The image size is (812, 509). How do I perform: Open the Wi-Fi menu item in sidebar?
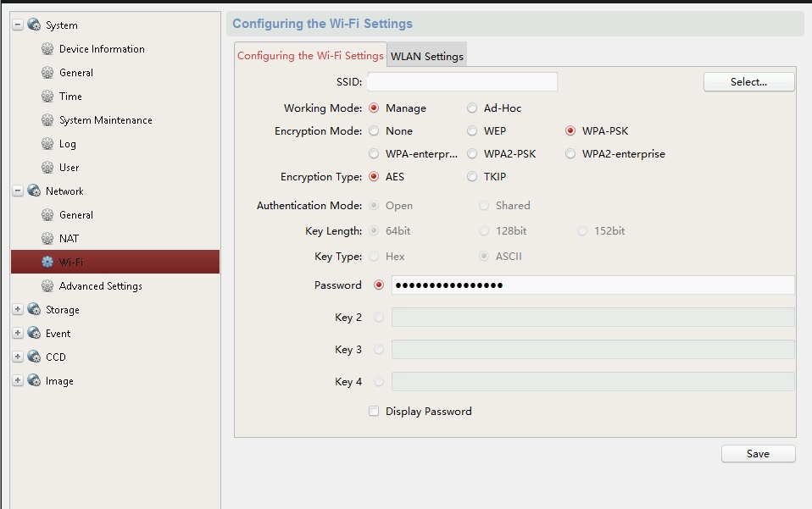click(71, 263)
